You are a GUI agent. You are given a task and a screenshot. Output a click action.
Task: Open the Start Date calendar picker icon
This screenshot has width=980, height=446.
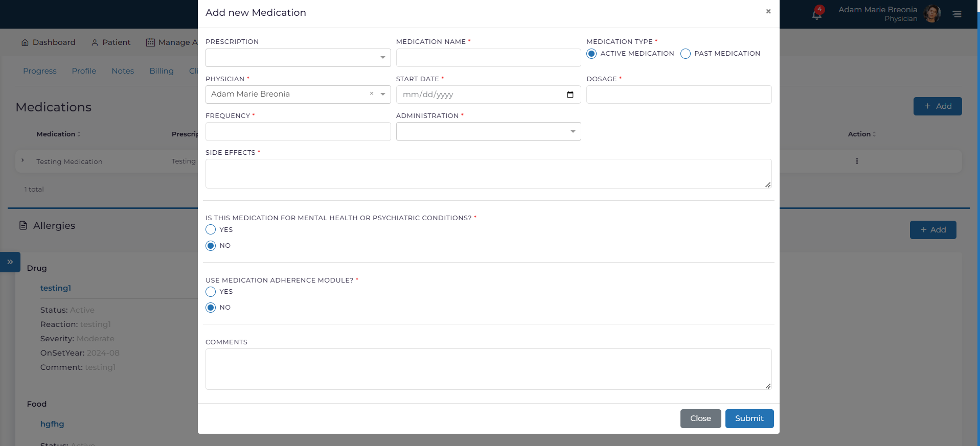click(x=570, y=95)
